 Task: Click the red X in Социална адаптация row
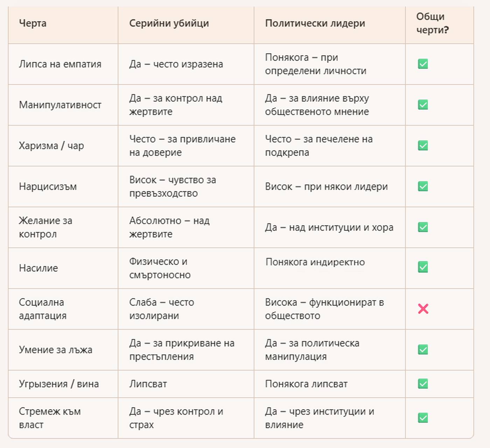click(423, 309)
